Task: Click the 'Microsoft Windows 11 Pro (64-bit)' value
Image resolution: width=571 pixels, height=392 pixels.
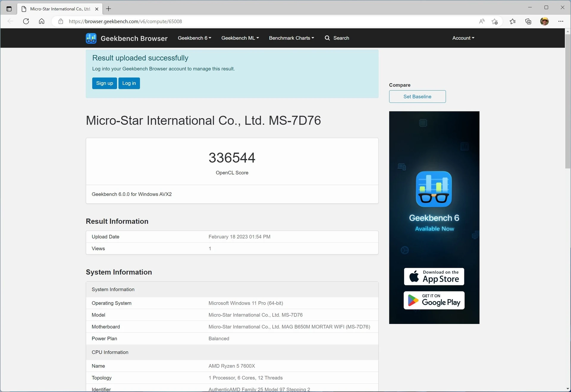Action: [246, 303]
